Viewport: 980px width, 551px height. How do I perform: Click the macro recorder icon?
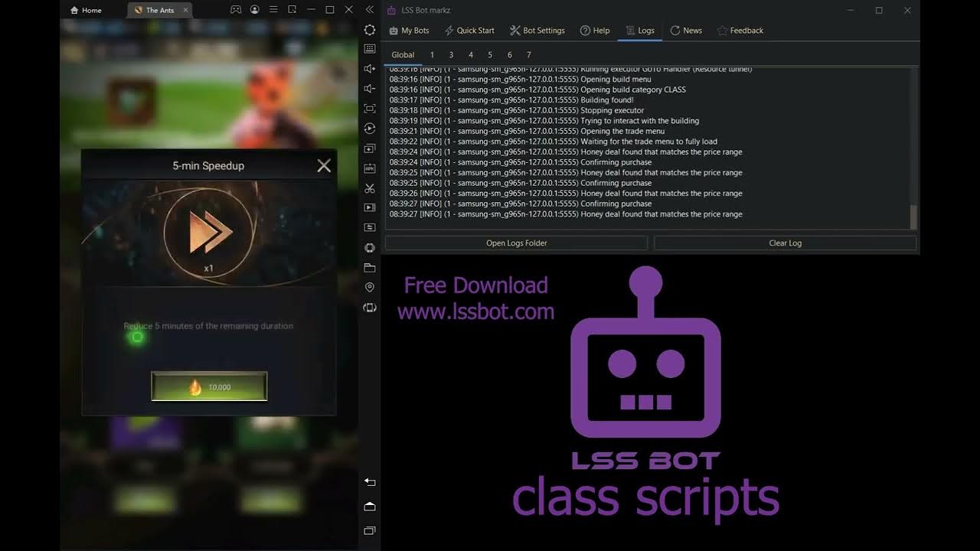point(370,129)
